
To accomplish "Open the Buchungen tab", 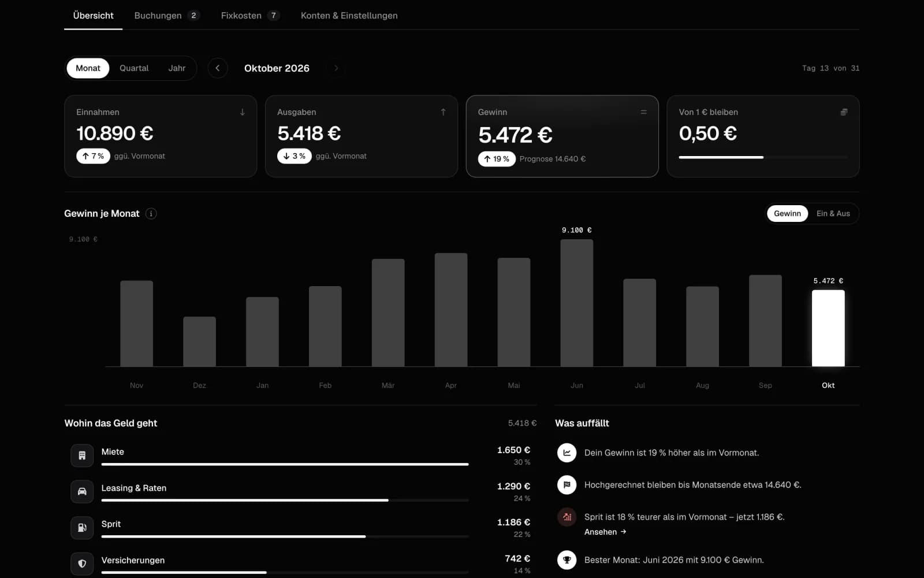I will tap(167, 16).
